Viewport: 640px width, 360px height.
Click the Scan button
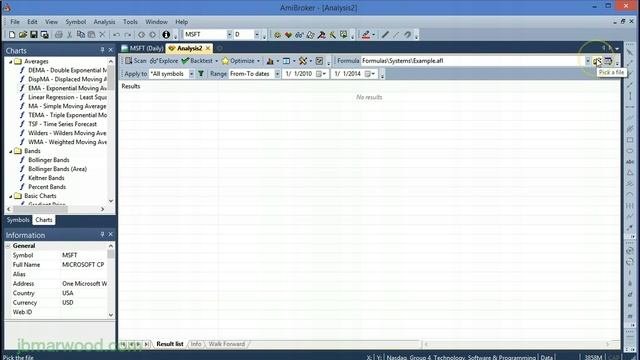point(135,61)
